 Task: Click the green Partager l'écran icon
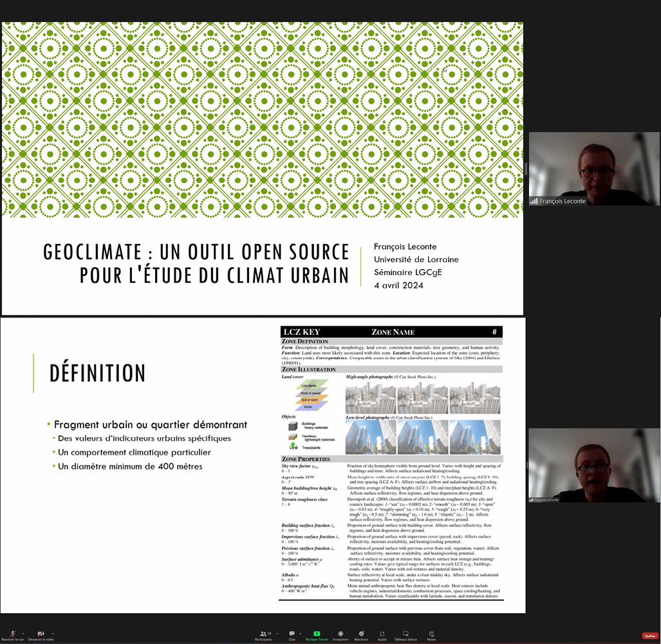(317, 634)
